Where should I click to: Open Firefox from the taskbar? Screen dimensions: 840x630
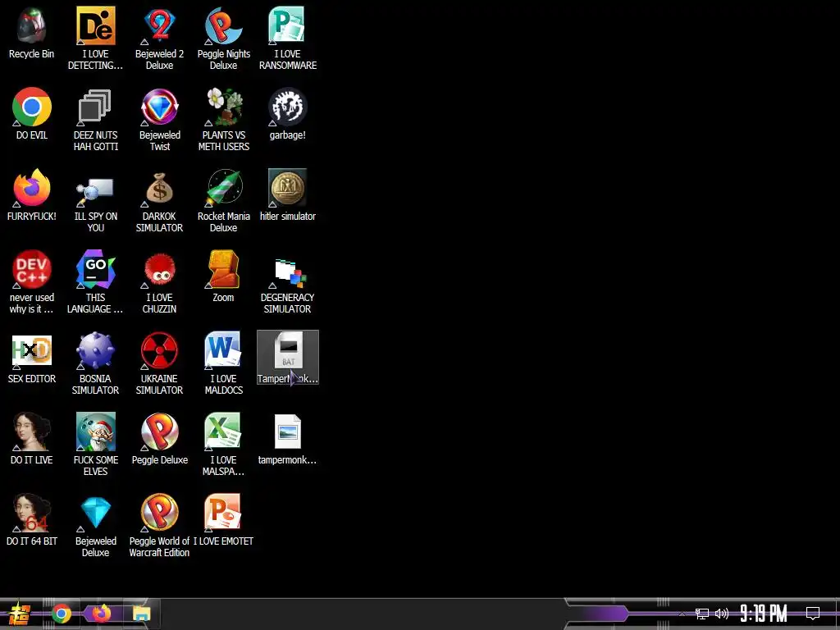pyautogui.click(x=101, y=614)
